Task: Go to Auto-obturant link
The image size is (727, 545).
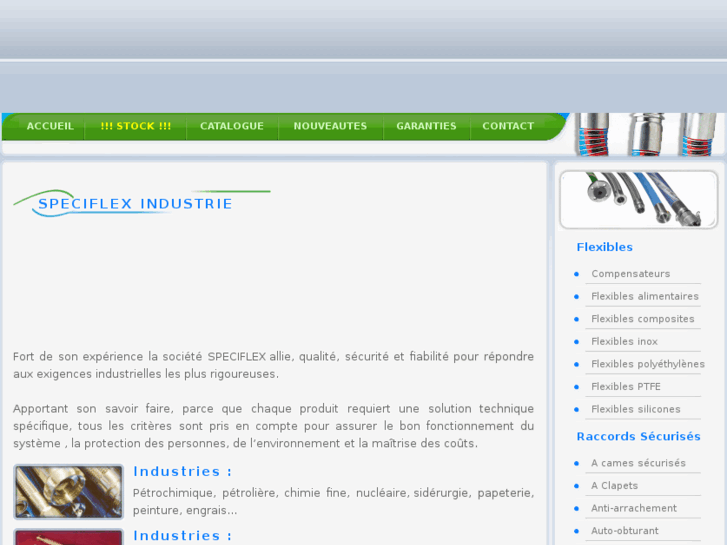Action: (625, 531)
